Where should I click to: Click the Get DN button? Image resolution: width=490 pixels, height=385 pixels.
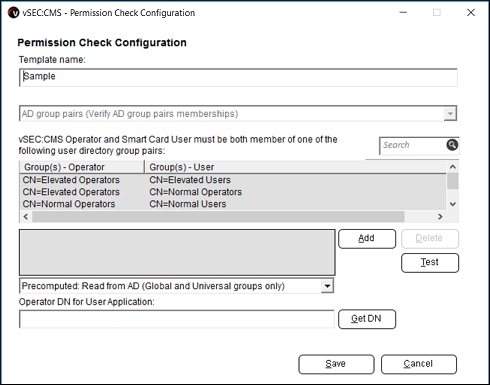coord(367,319)
